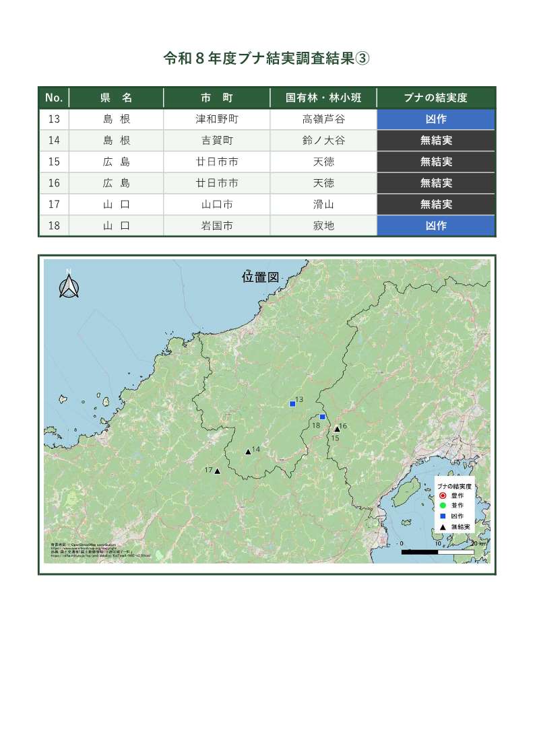Click the 滑山 cell

pos(323,204)
